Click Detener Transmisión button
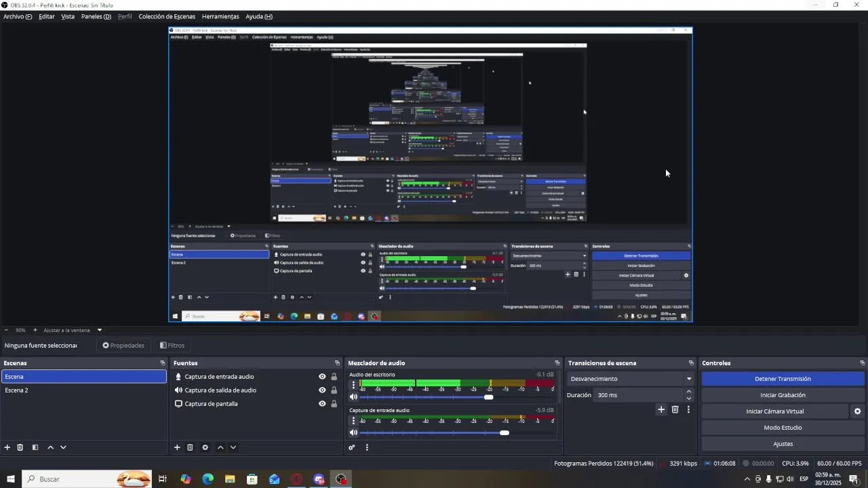Image resolution: width=868 pixels, height=488 pixels. point(783,379)
